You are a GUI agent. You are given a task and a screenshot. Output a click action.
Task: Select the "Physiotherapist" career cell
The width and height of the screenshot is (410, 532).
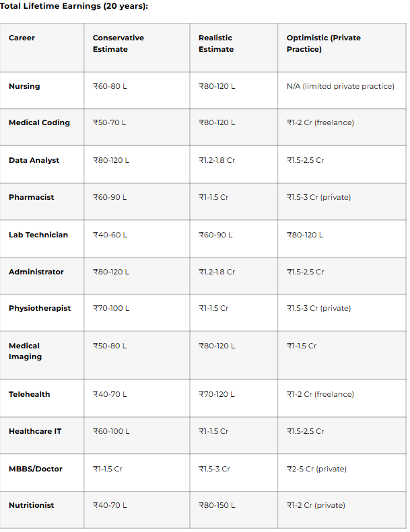coord(40,308)
